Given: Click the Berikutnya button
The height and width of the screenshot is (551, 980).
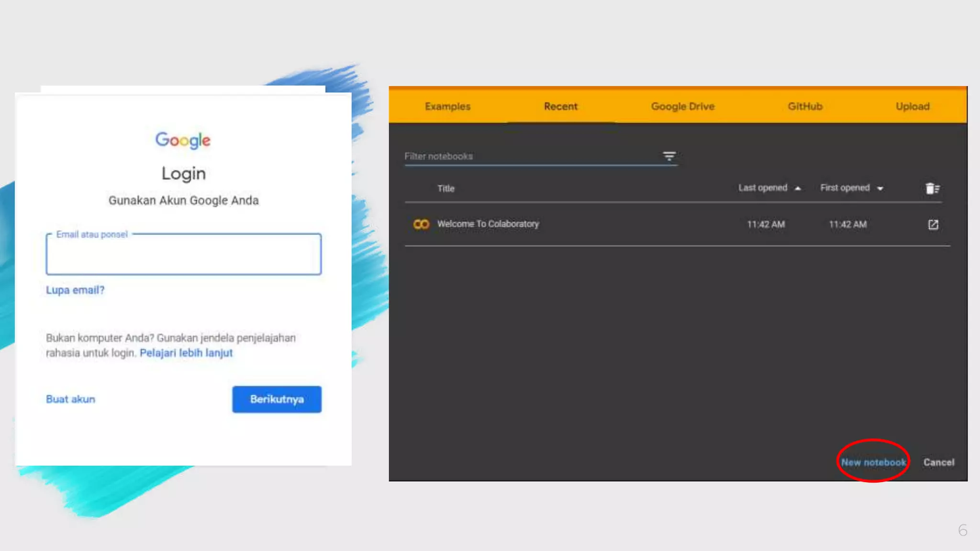Looking at the screenshot, I should (x=277, y=399).
